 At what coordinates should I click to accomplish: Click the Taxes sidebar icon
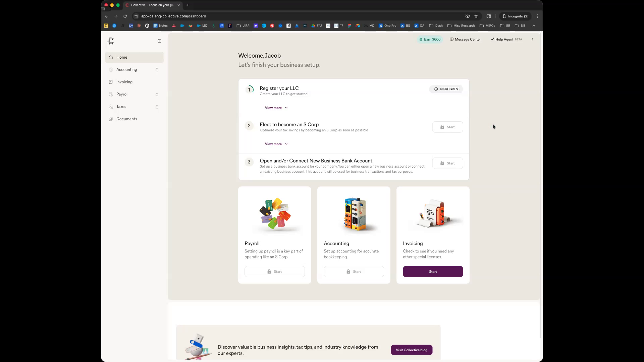[x=111, y=107]
